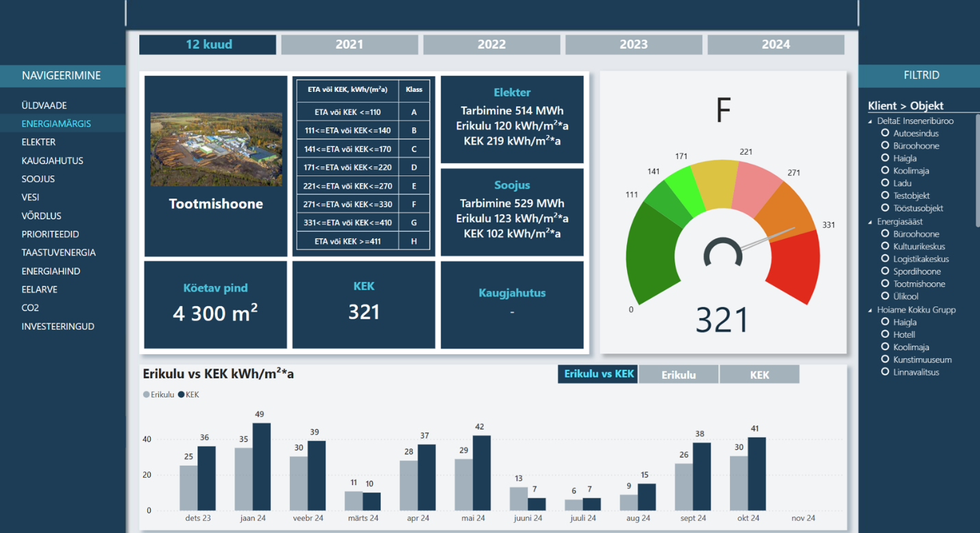Click the filter panel vertical scrollbar
This screenshot has height=533, width=980.
[977, 171]
